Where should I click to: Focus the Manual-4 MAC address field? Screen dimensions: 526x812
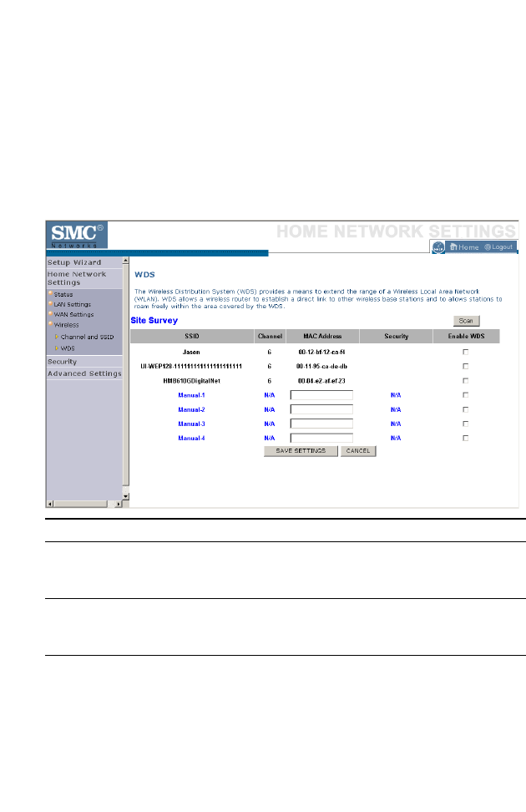tap(321, 438)
